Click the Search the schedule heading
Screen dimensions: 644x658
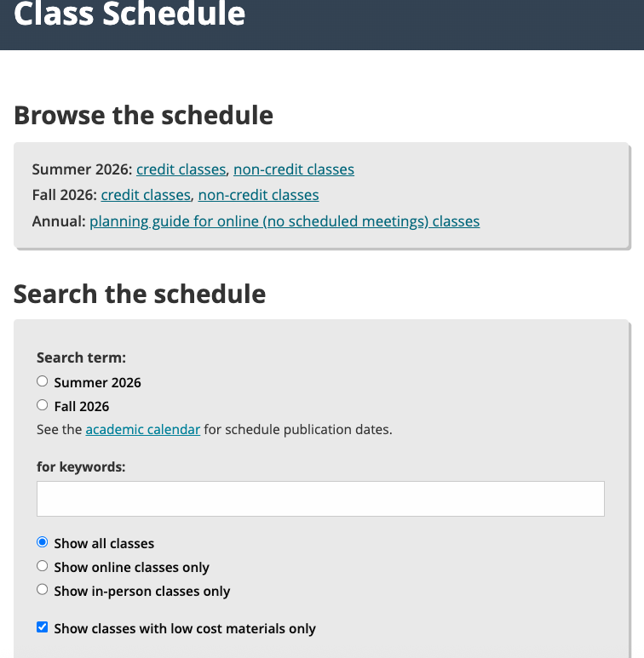[x=140, y=294]
